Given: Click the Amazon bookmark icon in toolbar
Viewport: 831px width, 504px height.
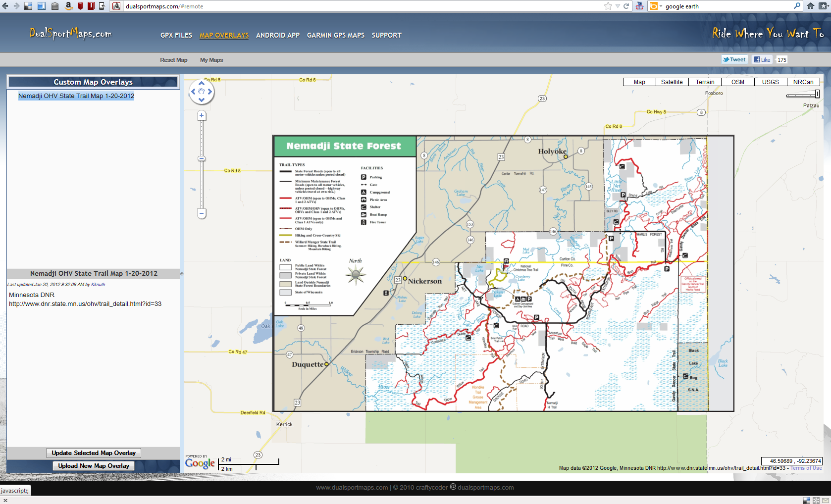Looking at the screenshot, I should click(x=69, y=6).
